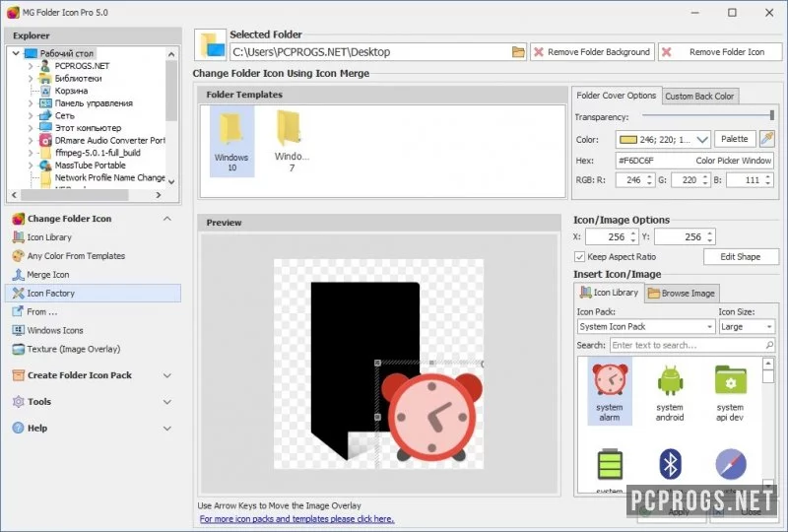This screenshot has width=788, height=532.
Task: Click the yellow color swatch
Action: (x=628, y=139)
